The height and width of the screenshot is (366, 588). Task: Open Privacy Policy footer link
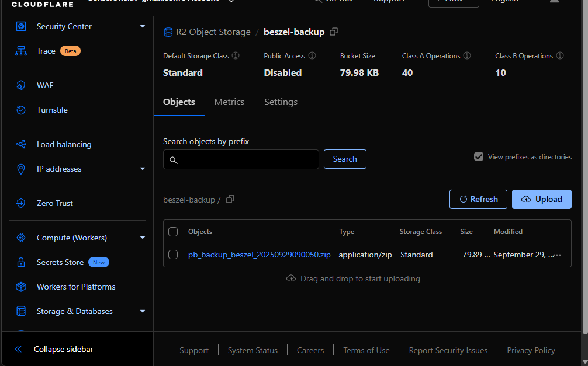(x=531, y=351)
